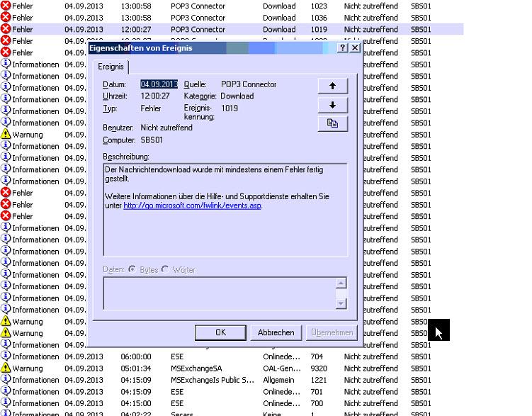532x416 pixels.
Task: Select list row with event ID 1023
Action: click(232, 6)
